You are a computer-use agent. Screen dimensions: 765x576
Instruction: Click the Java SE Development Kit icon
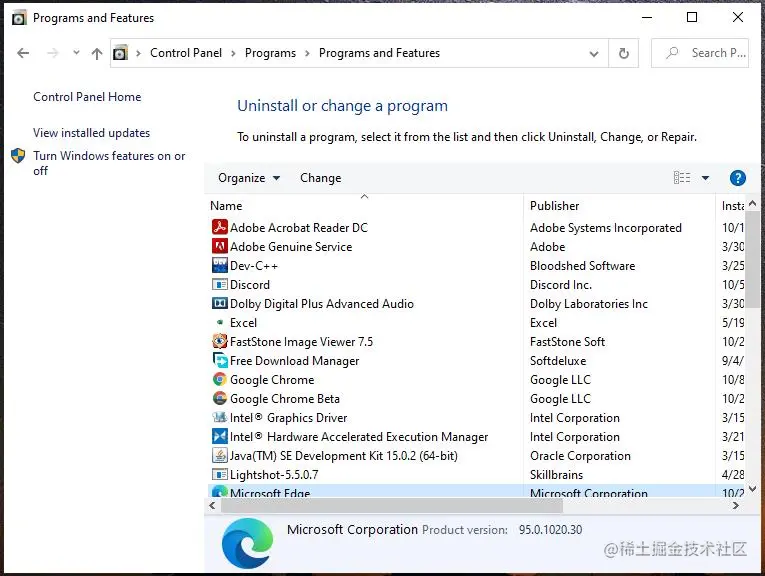click(x=220, y=455)
